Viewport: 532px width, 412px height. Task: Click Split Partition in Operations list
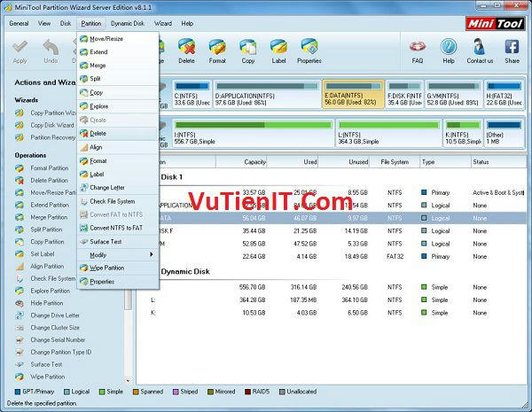[46, 229]
